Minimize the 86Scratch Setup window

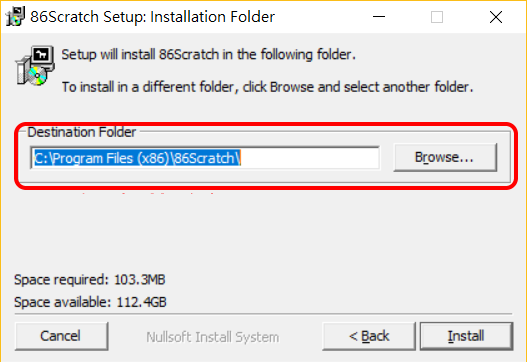coord(379,17)
